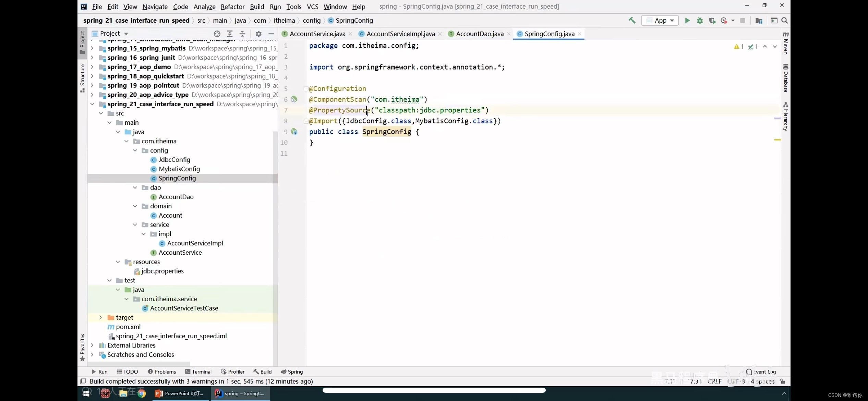Select JdbcConfig class in tree

click(174, 159)
